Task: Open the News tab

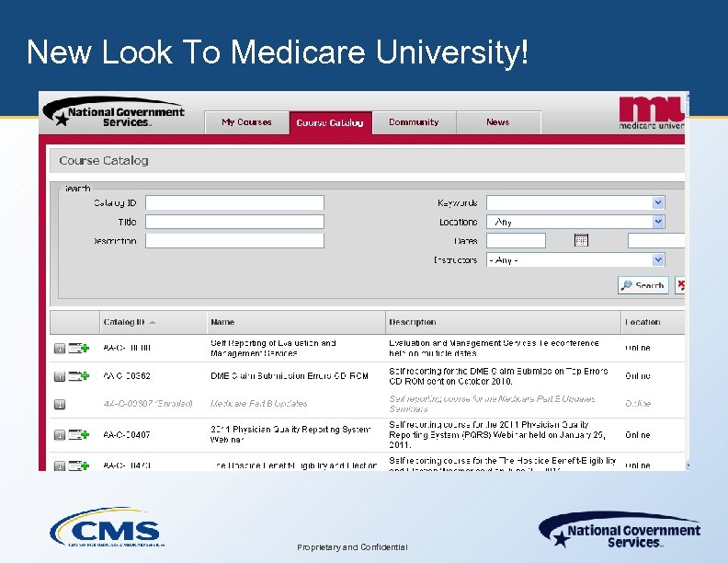Action: [x=498, y=122]
